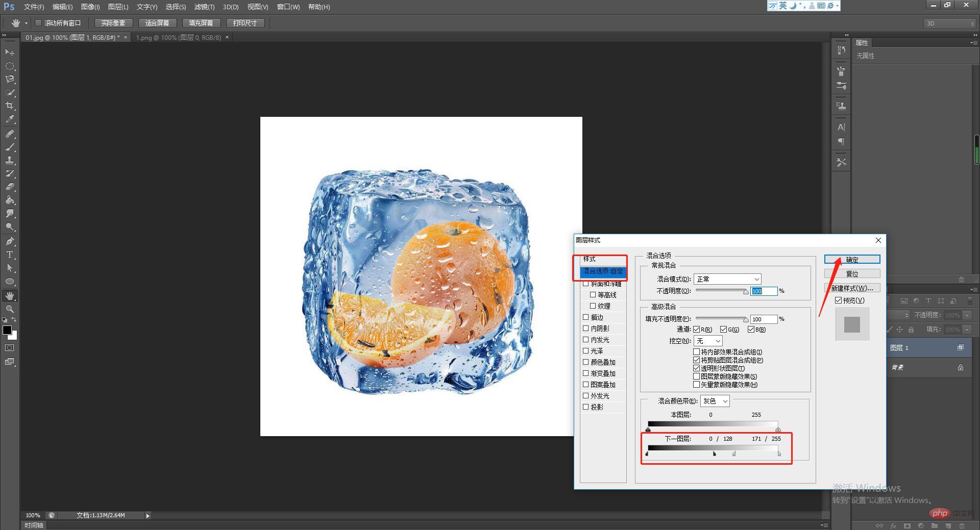This screenshot has height=530, width=980.
Task: Switch to the 1.png document tab
Action: click(178, 37)
